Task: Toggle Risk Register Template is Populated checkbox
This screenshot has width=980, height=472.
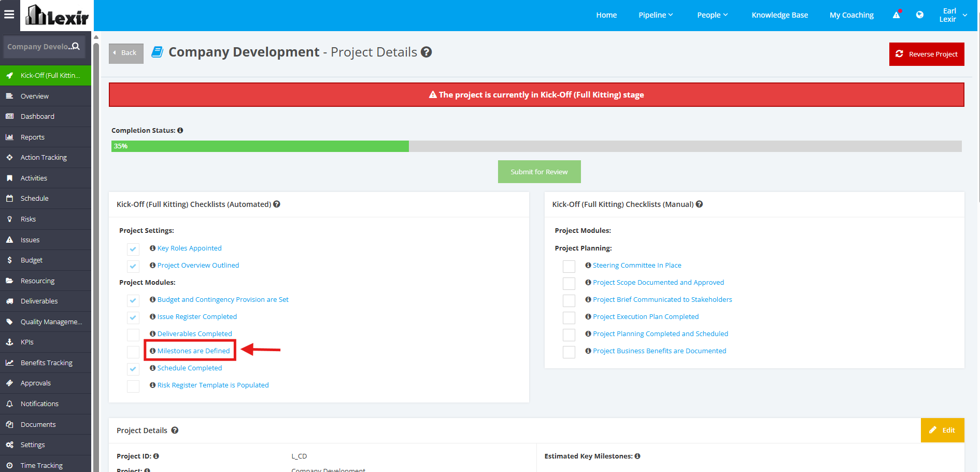Action: 133,386
